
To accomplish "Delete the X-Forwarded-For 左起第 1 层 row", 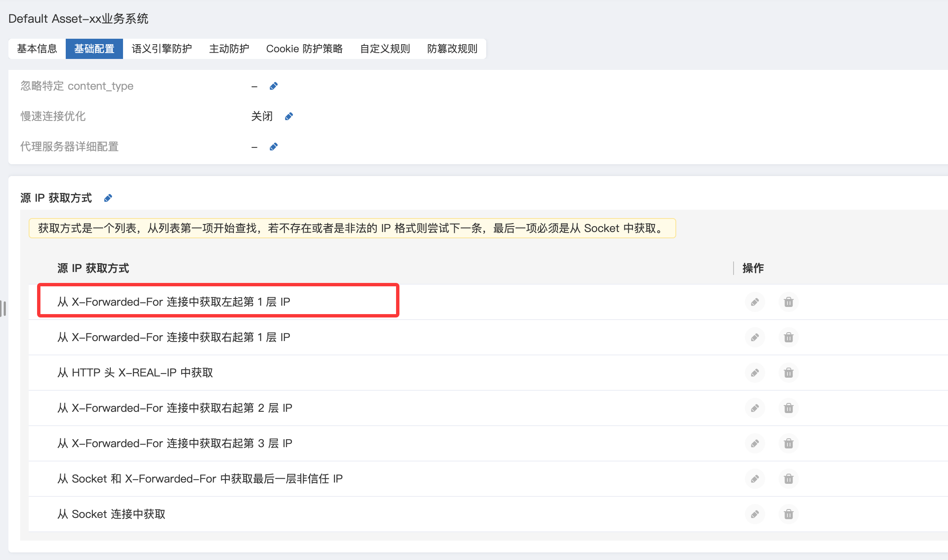I will click(788, 302).
